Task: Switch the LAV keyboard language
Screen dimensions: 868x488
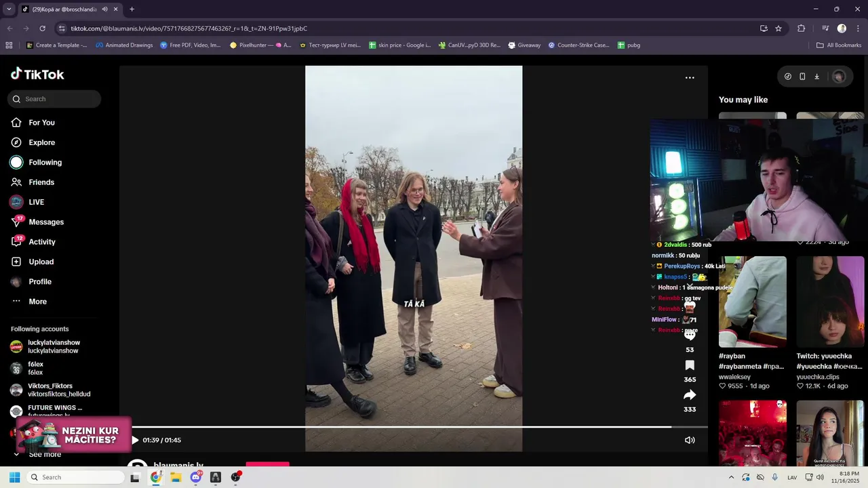Action: (792, 477)
